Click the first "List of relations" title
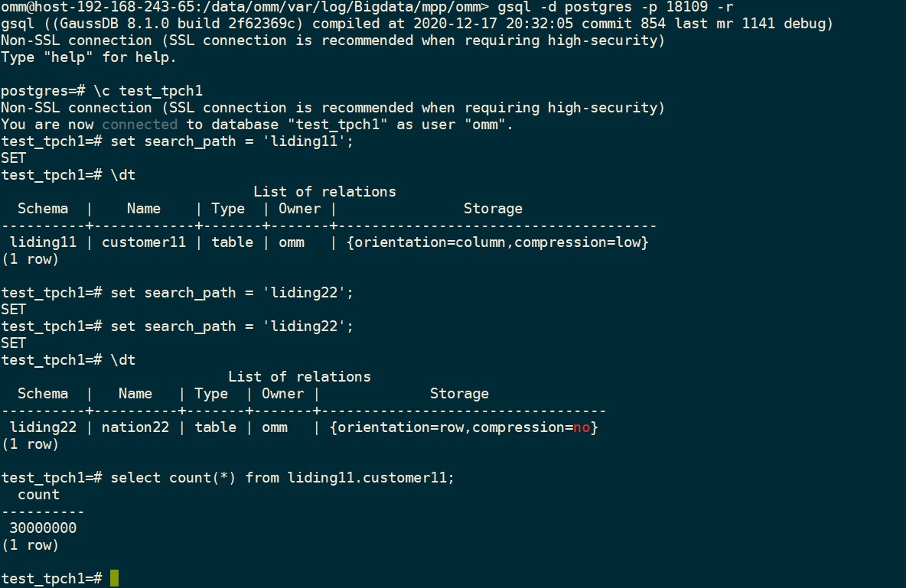Screen dimensions: 906x588 [324, 192]
